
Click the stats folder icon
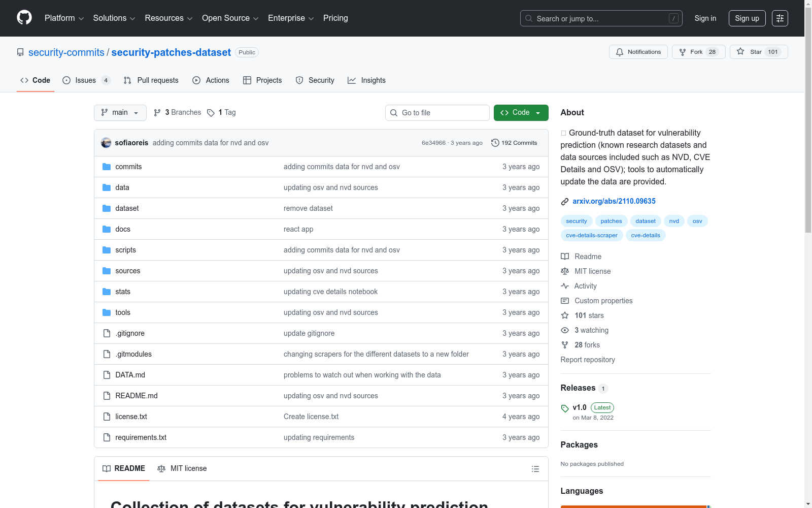107,292
